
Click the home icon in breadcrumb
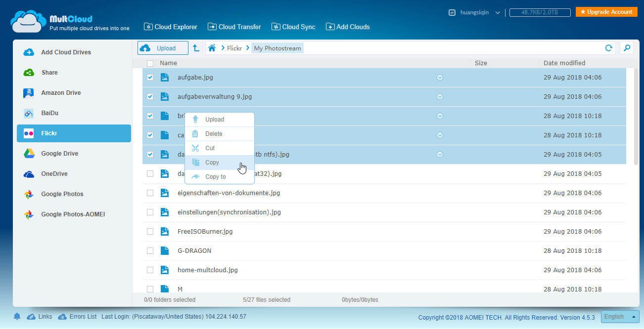click(x=212, y=48)
